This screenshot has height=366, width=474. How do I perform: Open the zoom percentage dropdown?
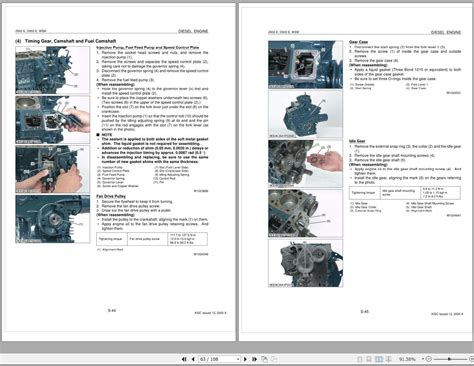click(x=423, y=359)
